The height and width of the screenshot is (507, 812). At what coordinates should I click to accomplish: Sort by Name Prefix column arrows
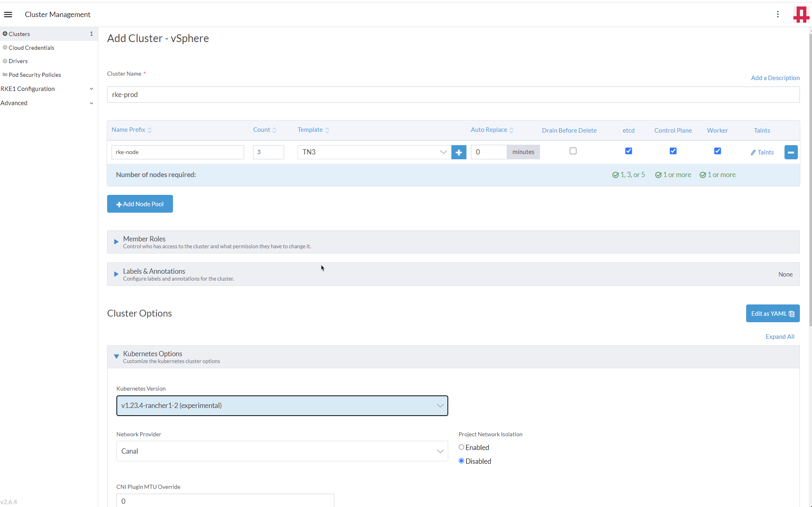[x=150, y=130]
